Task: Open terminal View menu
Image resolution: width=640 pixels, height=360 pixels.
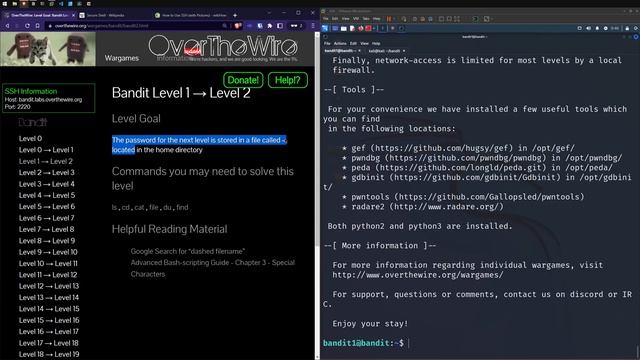Action: coord(364,43)
